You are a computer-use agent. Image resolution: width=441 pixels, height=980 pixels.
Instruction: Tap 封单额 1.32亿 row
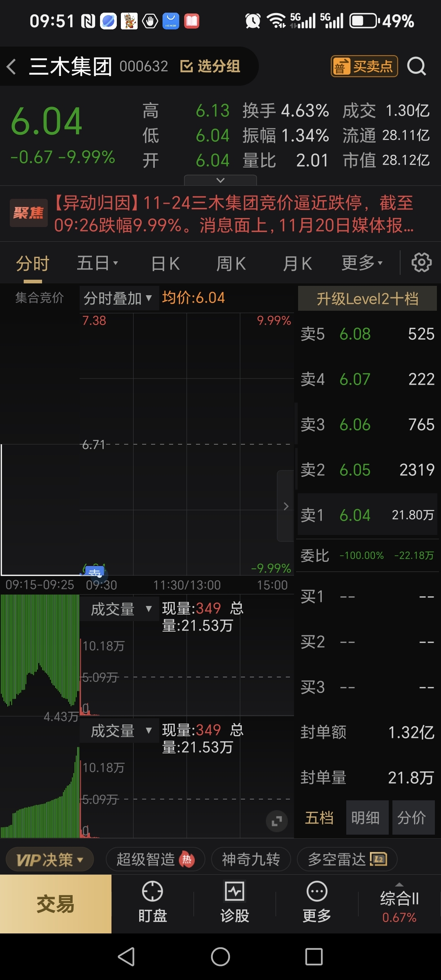tap(367, 732)
